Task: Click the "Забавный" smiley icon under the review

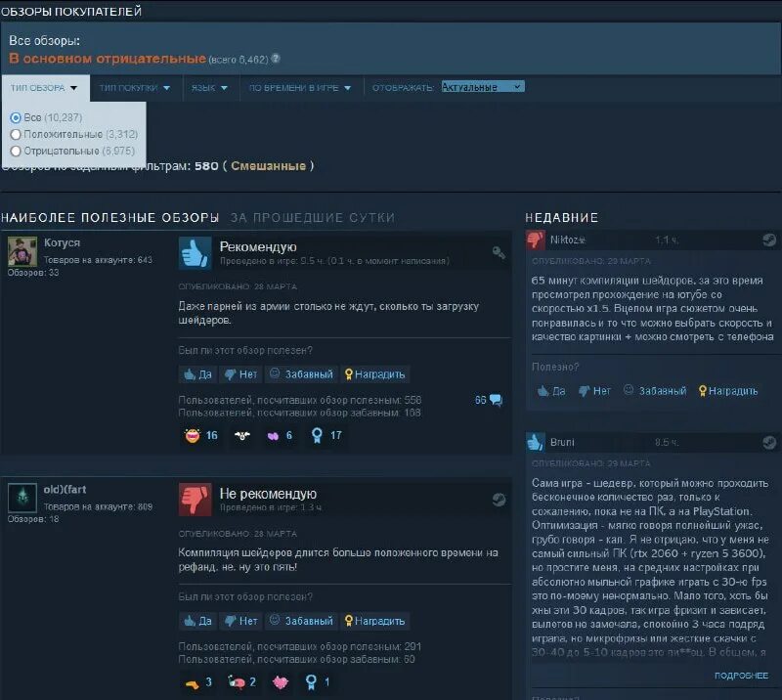Action: click(x=276, y=373)
